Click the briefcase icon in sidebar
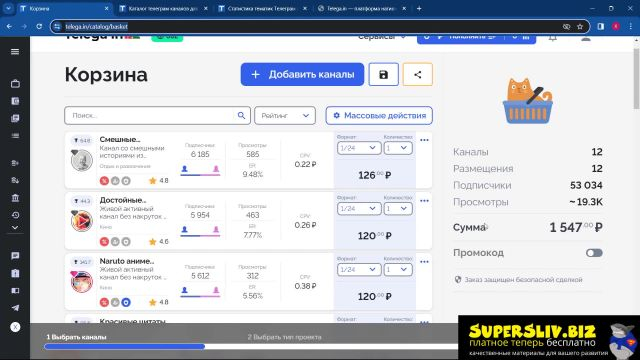Viewport: 640px width, 360px height. [x=15, y=84]
